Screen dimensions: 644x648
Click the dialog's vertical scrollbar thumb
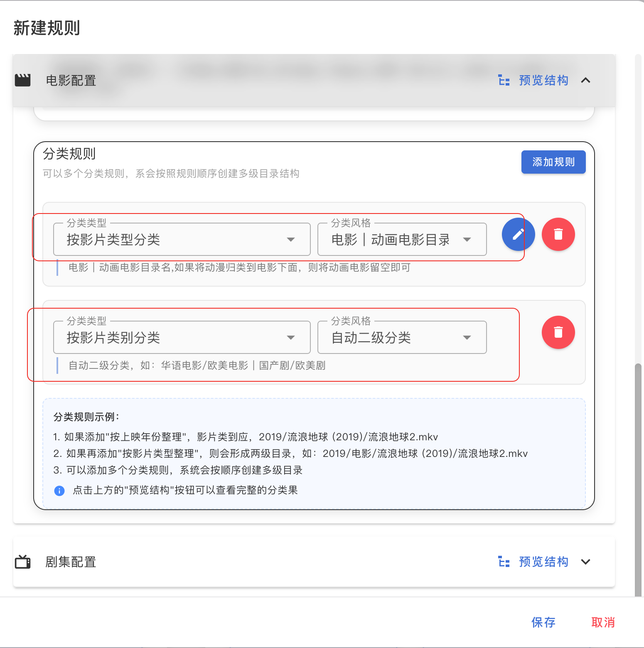tap(638, 480)
